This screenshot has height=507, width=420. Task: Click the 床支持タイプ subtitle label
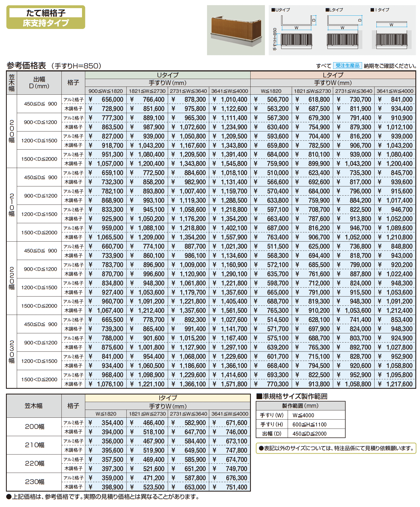pos(46,23)
